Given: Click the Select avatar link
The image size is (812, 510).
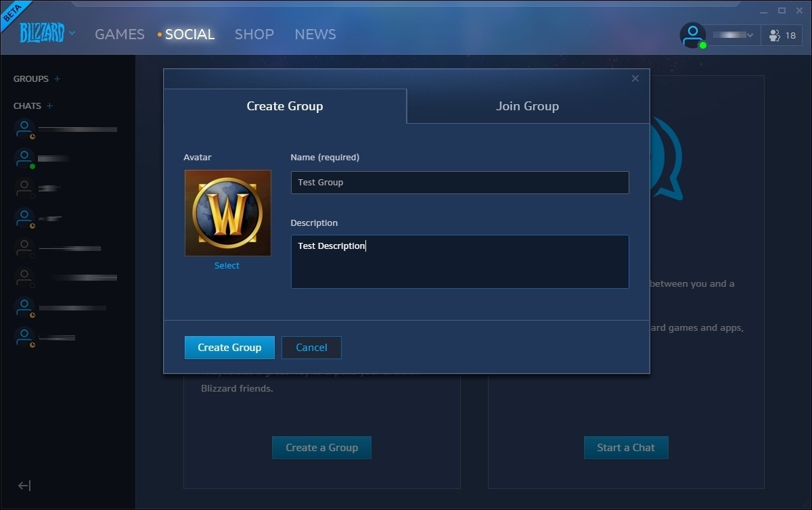Looking at the screenshot, I should pyautogui.click(x=227, y=266).
